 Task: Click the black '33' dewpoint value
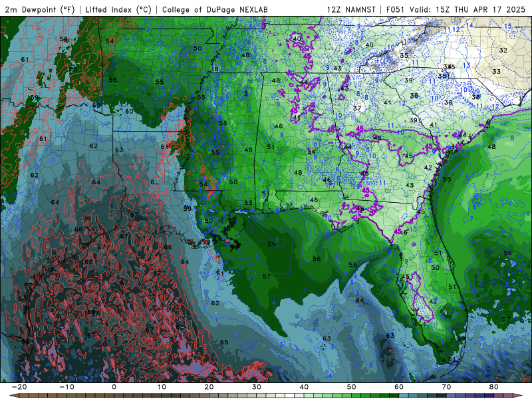pos(496,72)
